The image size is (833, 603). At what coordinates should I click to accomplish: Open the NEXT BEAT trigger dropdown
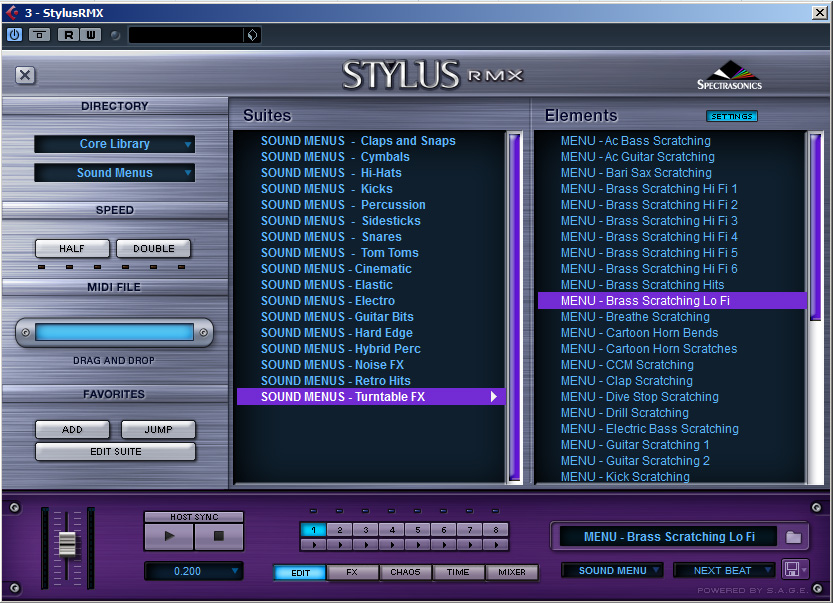[x=724, y=571]
